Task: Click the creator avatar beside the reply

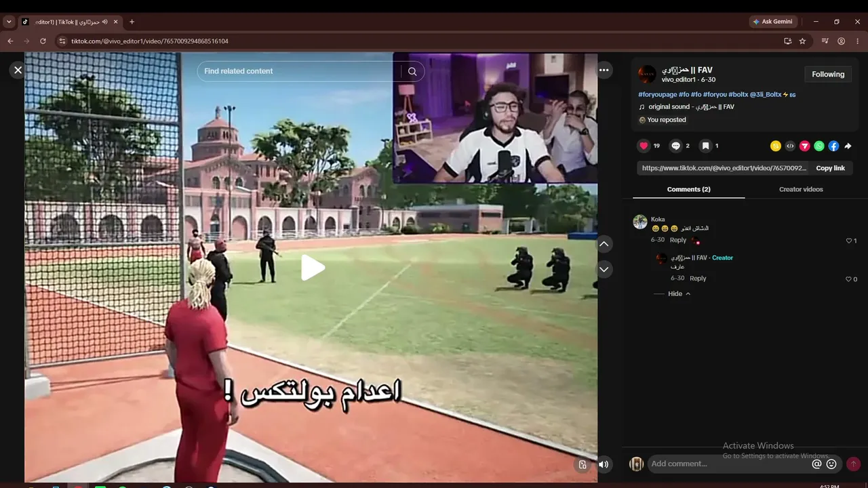Action: tap(662, 259)
